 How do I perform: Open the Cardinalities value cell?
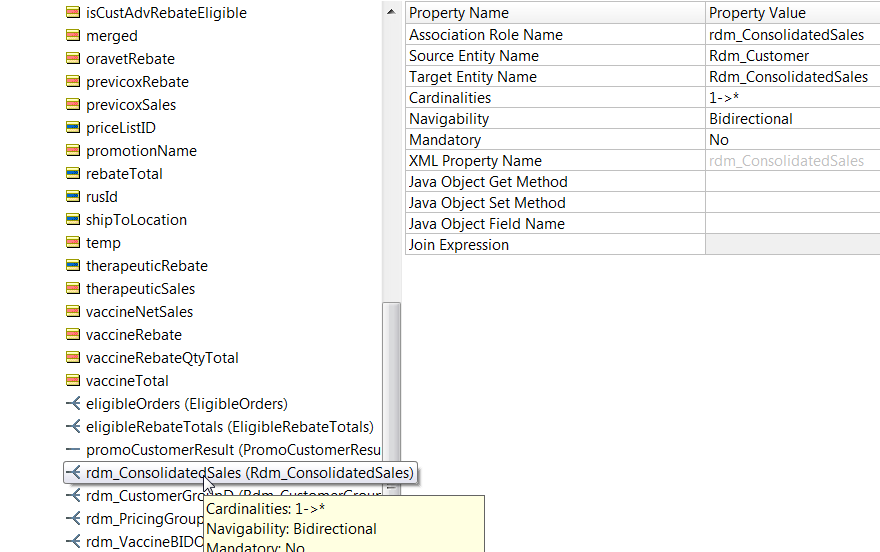pos(792,98)
